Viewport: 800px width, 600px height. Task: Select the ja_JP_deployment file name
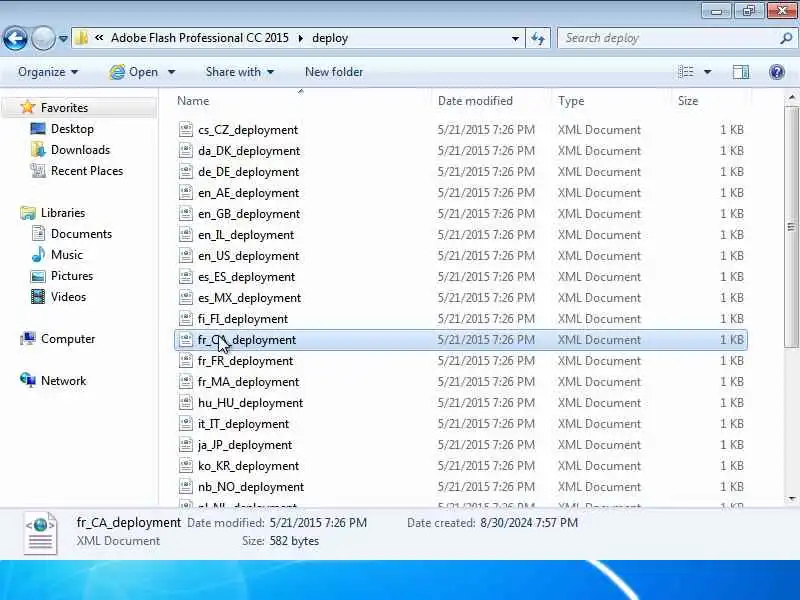click(245, 445)
